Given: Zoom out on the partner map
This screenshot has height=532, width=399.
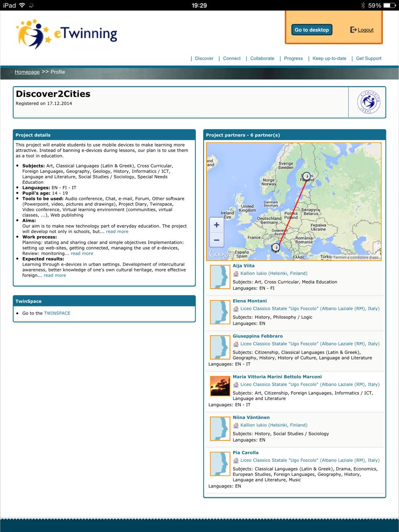Looking at the screenshot, I should [x=217, y=240].
